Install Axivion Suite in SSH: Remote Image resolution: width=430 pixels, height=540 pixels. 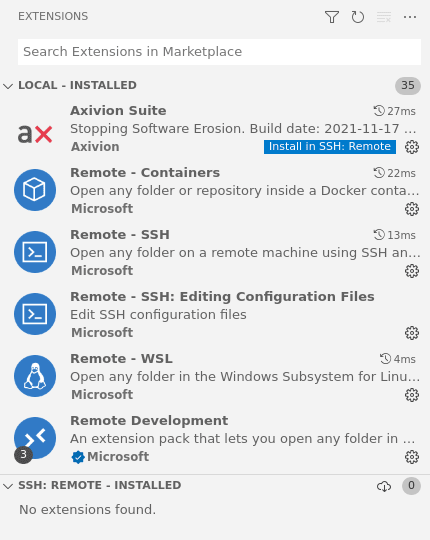[x=330, y=146]
